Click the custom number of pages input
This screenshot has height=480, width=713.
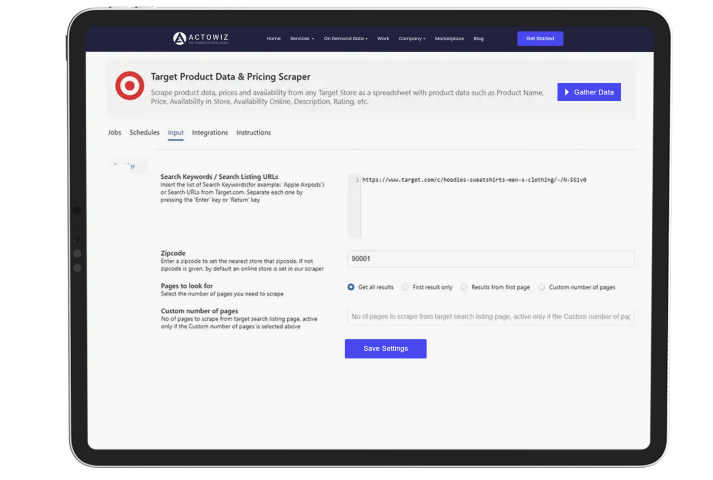(491, 317)
